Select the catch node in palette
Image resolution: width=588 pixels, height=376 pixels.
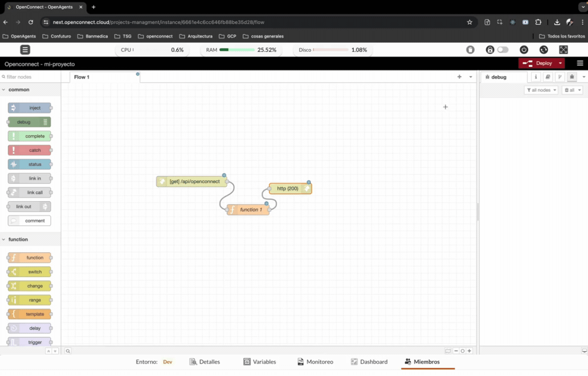coord(29,150)
